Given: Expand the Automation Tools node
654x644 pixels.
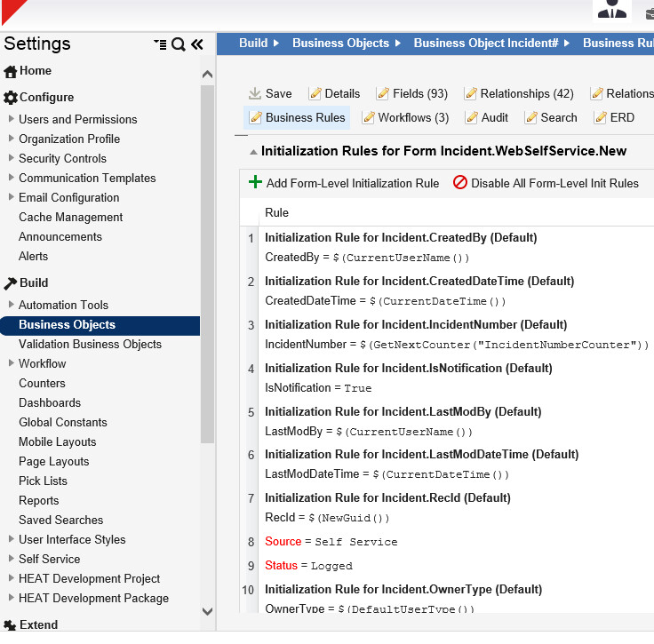Looking at the screenshot, I should (x=11, y=305).
